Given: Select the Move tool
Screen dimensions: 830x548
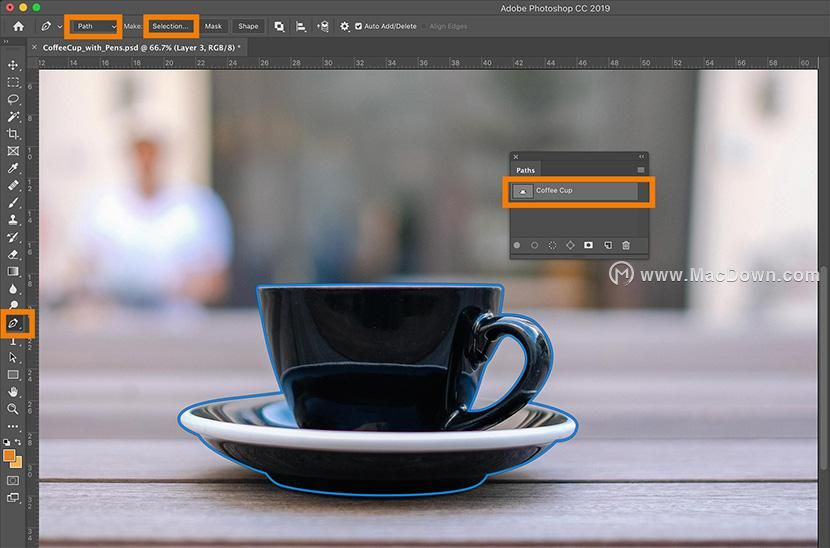Looking at the screenshot, I should [x=13, y=65].
